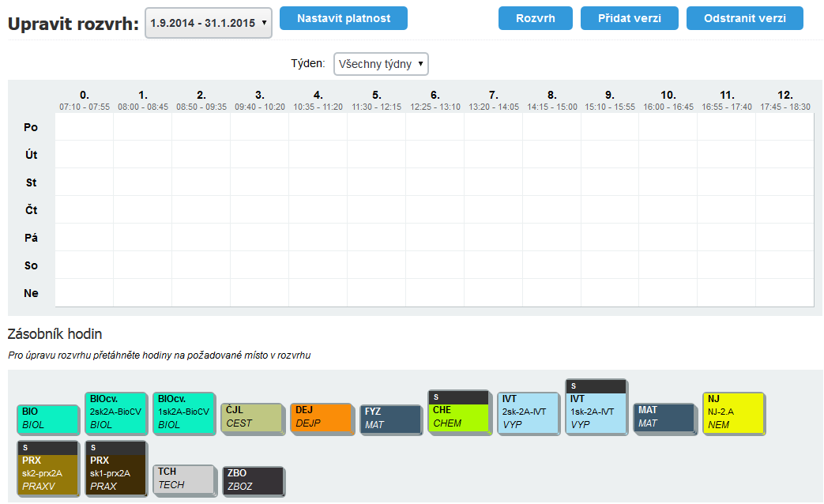The height and width of the screenshot is (504, 824).
Task: Select the PRX sk1-prx2A lesson card
Action: 115,468
